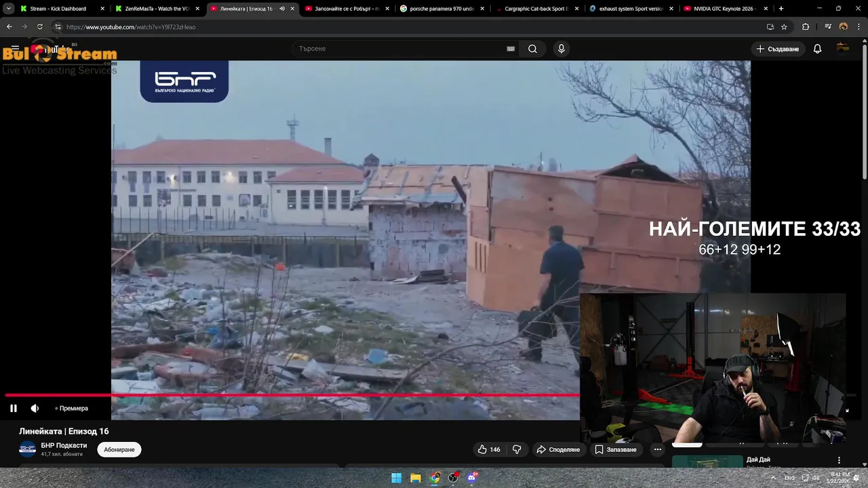
Task: Open the Дай Дай video thumbnail
Action: tap(707, 462)
